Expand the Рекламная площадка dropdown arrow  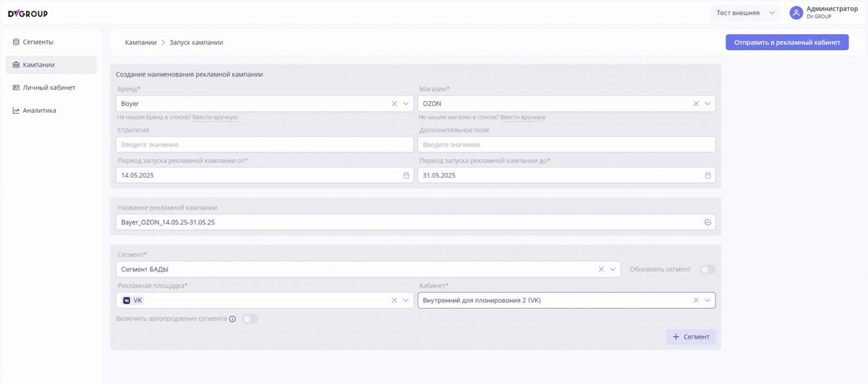[406, 300]
